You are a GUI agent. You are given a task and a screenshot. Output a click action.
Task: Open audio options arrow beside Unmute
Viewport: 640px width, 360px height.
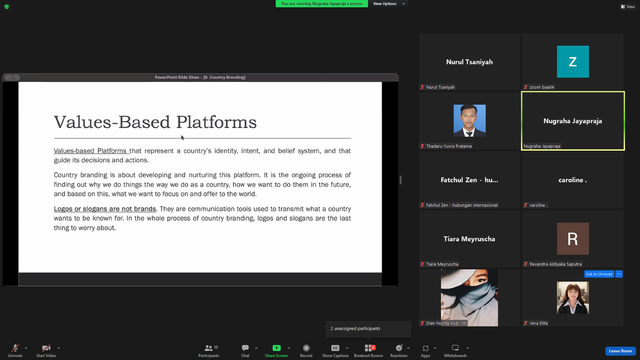(x=26, y=348)
